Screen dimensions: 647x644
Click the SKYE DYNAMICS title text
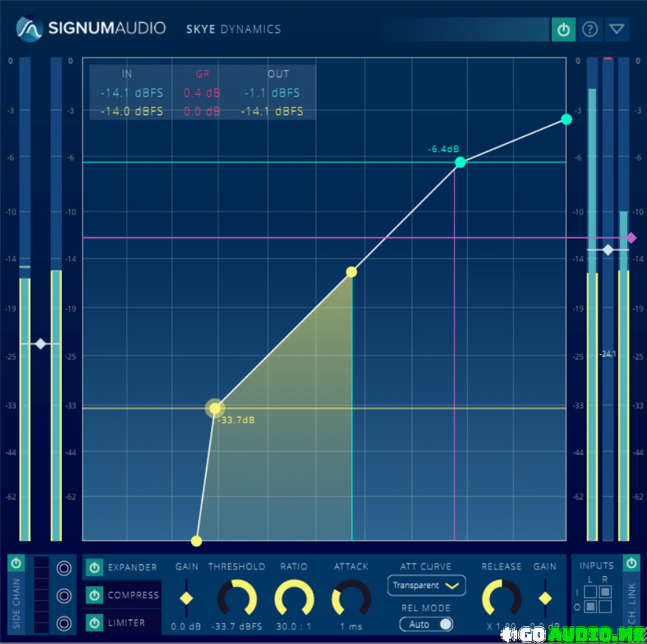click(234, 30)
